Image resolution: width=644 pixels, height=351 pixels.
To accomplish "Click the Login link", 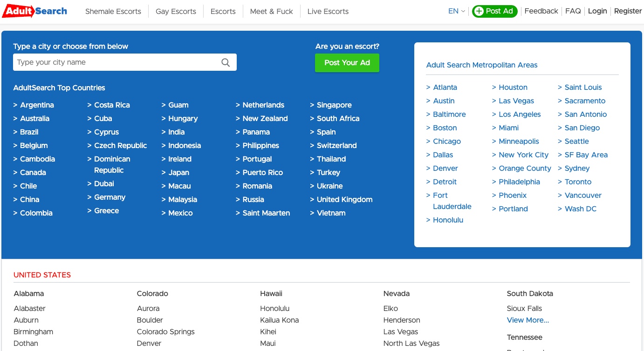I will (597, 11).
